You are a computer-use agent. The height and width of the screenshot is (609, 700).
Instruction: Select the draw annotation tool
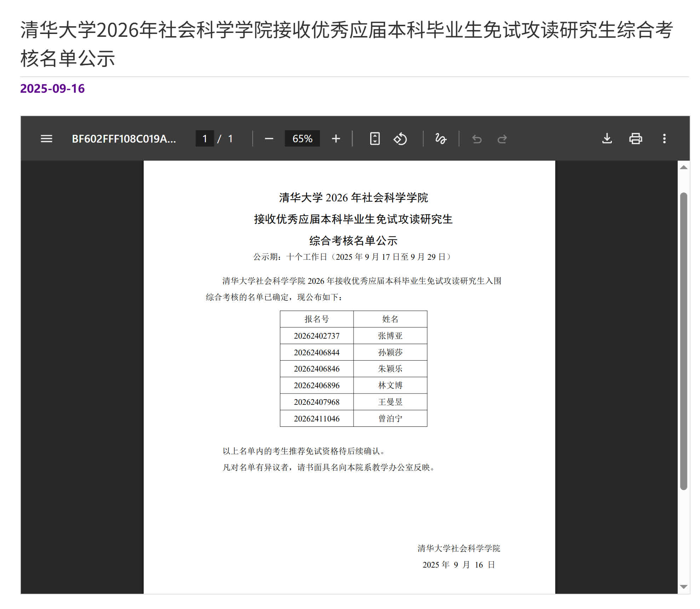tap(441, 139)
